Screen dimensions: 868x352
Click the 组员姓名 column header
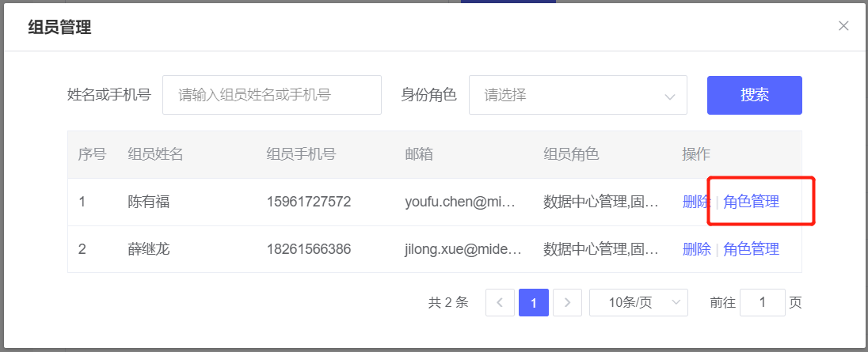tap(156, 154)
